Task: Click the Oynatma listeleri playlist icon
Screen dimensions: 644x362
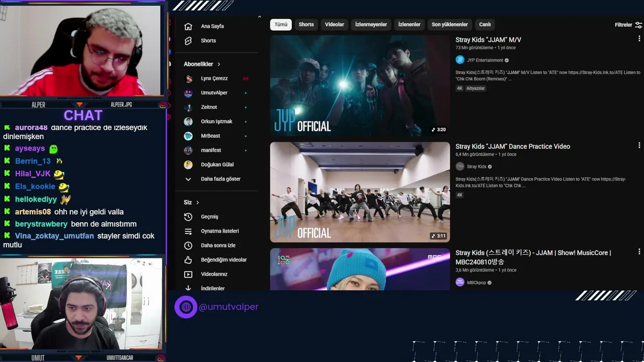Action: (x=188, y=231)
